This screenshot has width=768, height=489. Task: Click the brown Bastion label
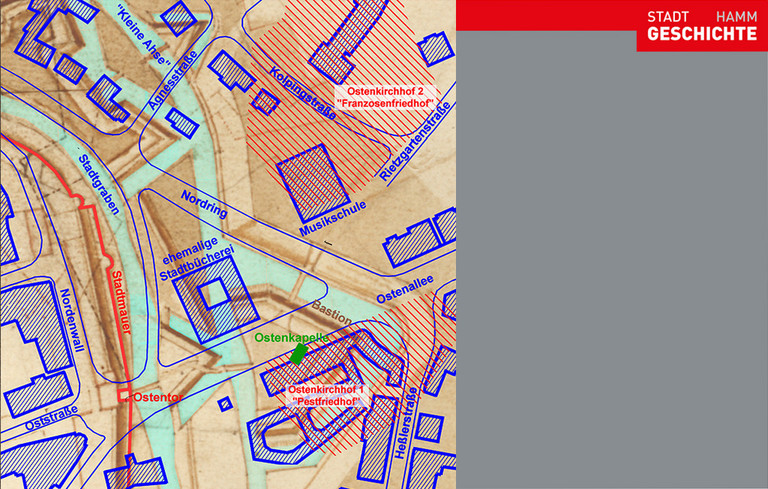point(332,313)
